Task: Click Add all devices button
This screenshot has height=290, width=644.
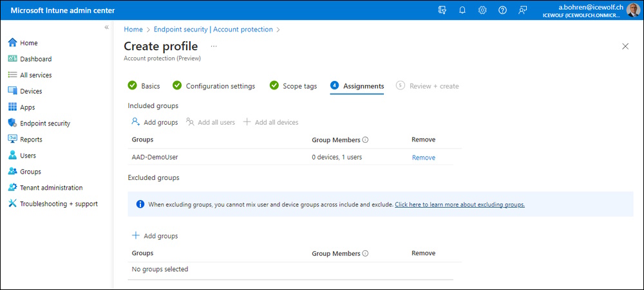Action: tap(270, 122)
